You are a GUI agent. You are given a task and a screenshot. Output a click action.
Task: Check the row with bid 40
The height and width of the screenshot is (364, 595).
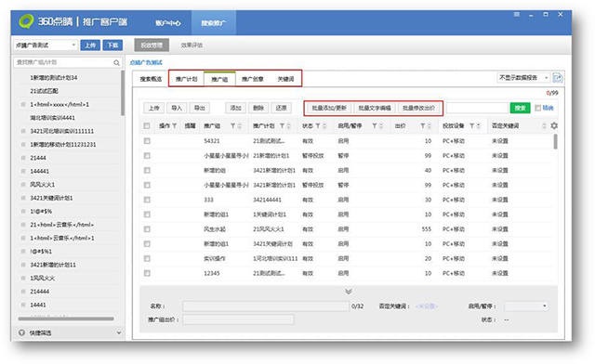pyautogui.click(x=147, y=170)
